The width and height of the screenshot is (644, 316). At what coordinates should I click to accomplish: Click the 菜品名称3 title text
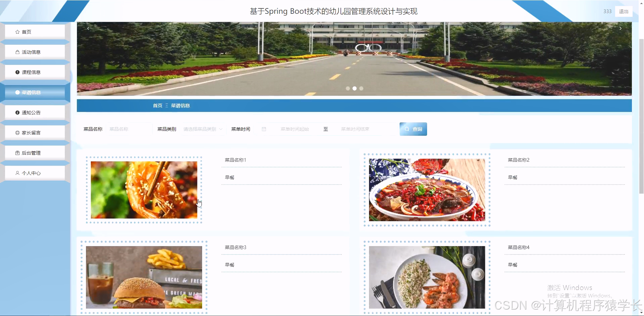(235, 247)
